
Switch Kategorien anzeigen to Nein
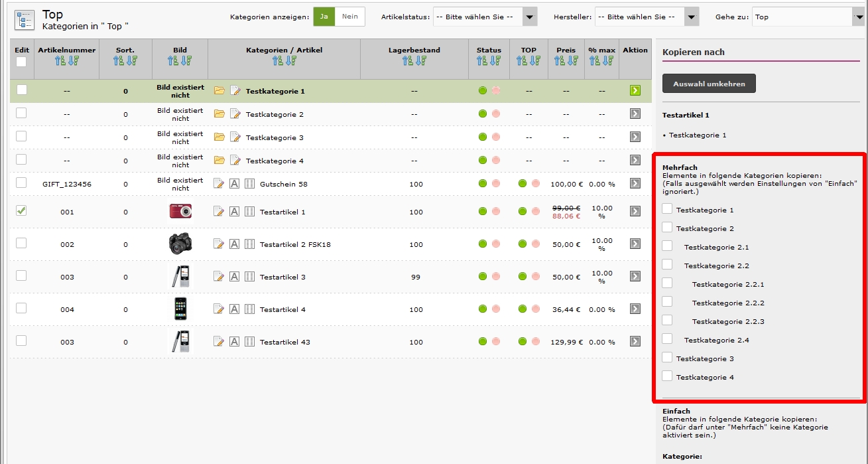pyautogui.click(x=349, y=17)
